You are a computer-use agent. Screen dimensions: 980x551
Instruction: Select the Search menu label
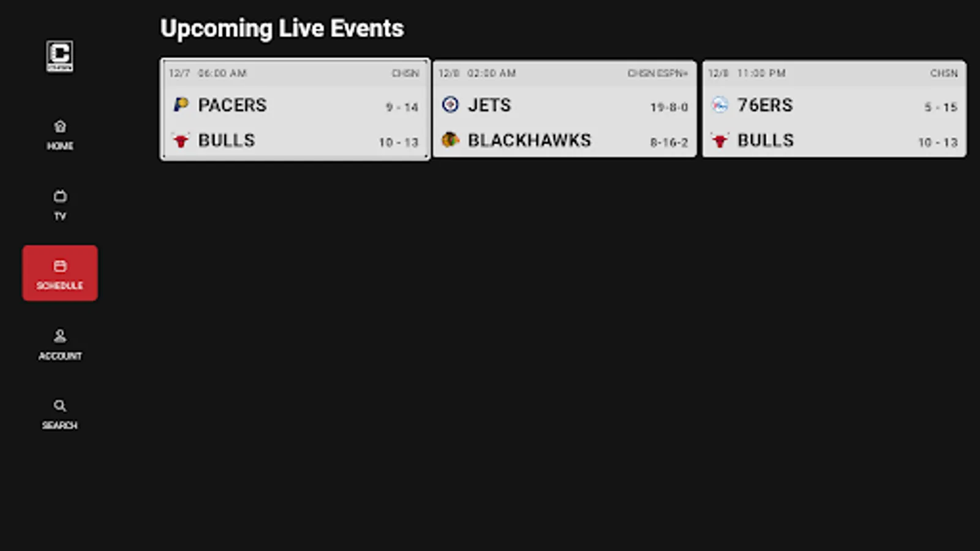tap(59, 425)
